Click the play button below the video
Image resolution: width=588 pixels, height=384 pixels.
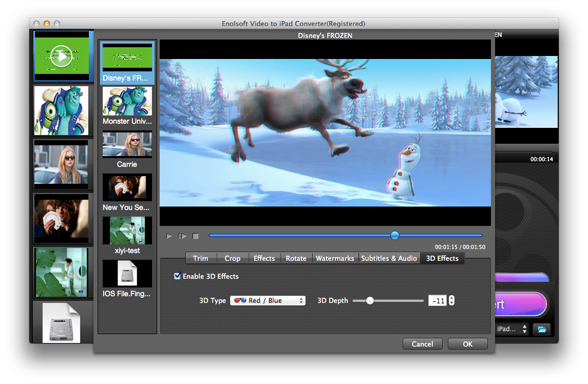[x=169, y=236]
